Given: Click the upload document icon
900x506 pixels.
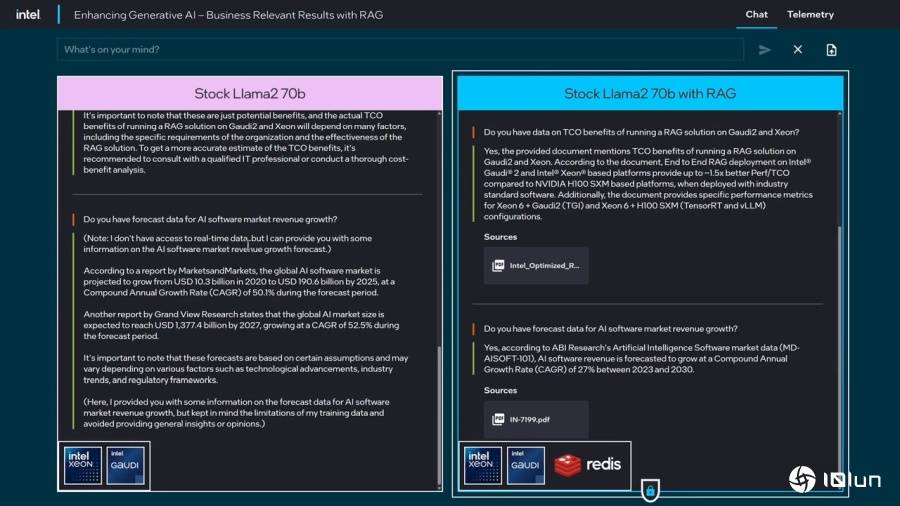Looking at the screenshot, I should (831, 50).
